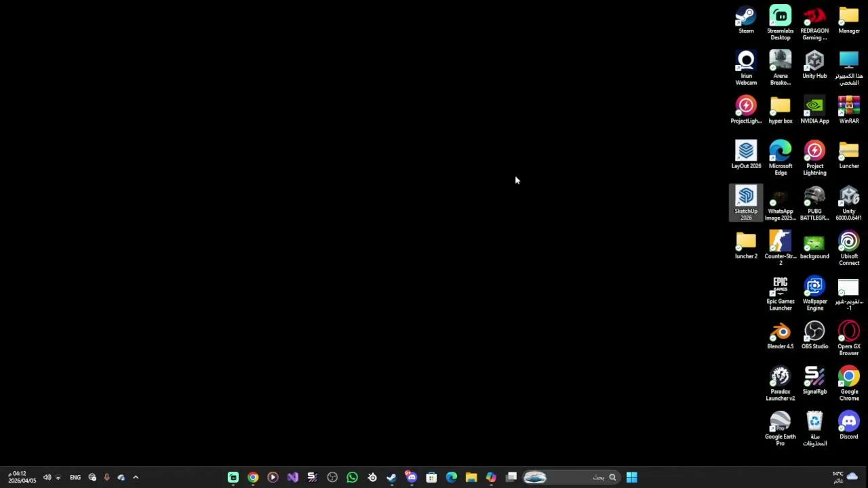This screenshot has height=488, width=868.
Task: Select the Unity 6000.0.64f1 shortcut
Action: click(849, 203)
